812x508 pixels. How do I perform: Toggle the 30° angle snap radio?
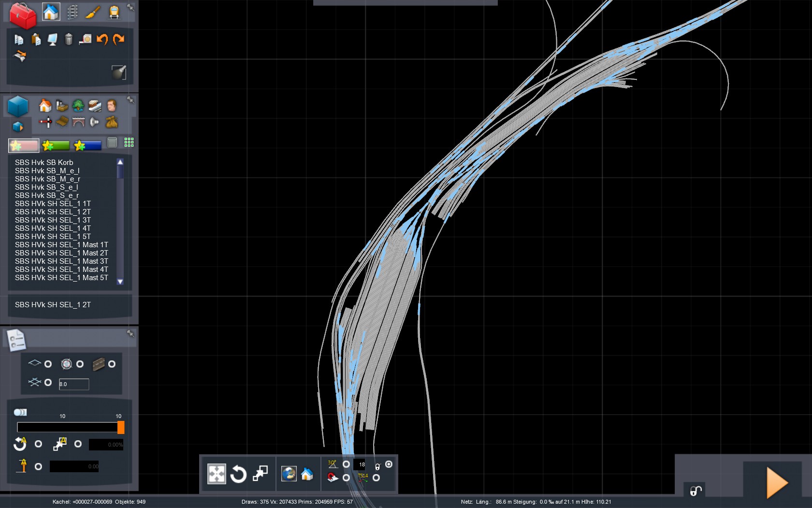[346, 464]
